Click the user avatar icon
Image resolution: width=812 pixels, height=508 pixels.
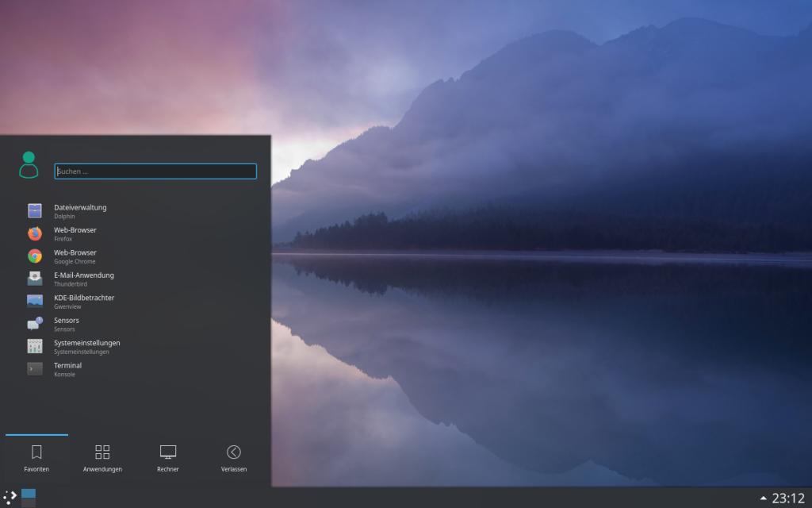click(x=29, y=165)
